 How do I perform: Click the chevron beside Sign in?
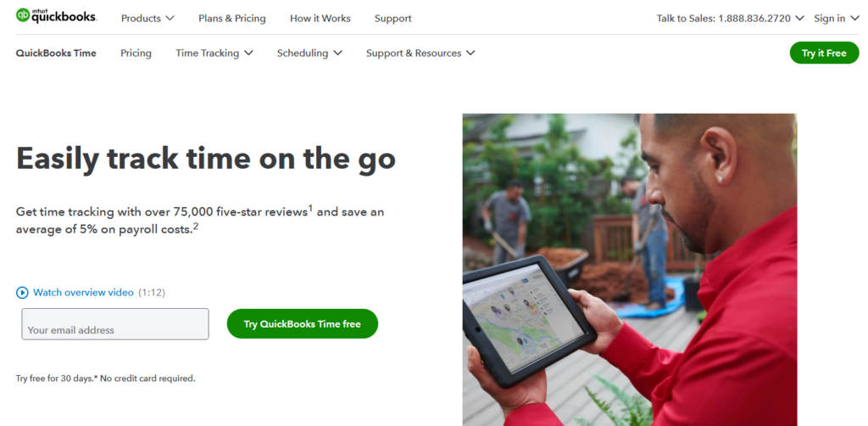point(855,19)
